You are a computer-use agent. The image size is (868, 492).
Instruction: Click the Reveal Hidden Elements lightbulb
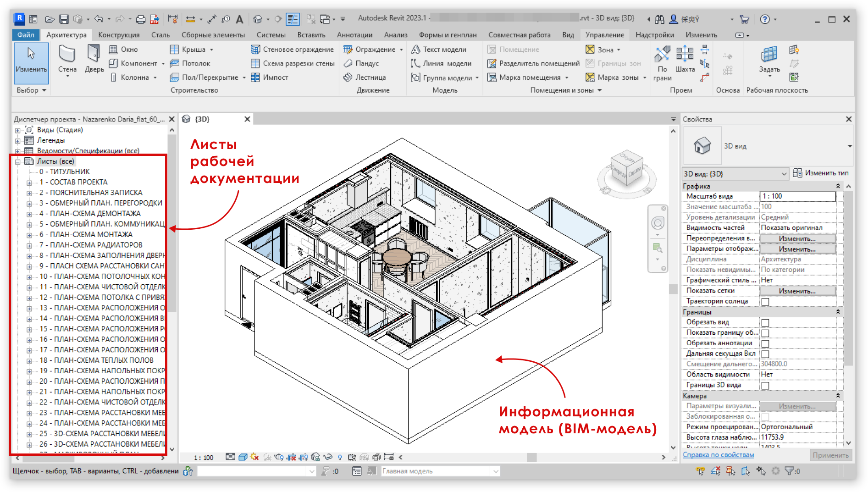click(x=340, y=457)
